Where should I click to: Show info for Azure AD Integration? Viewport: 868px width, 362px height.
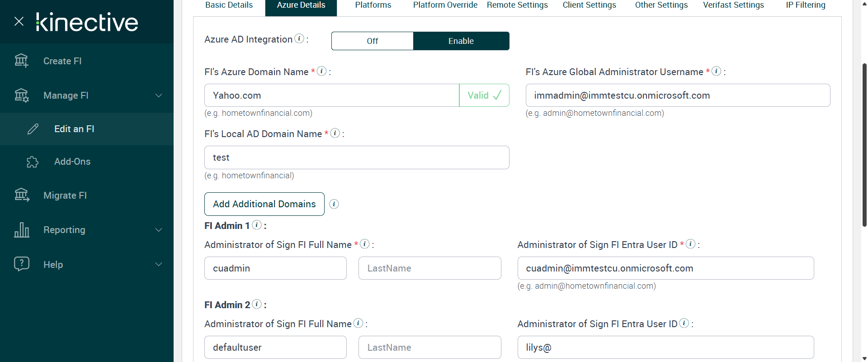(x=299, y=39)
